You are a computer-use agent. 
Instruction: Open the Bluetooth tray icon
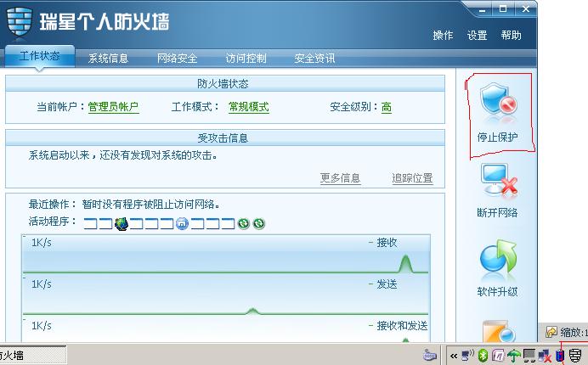[483, 355]
